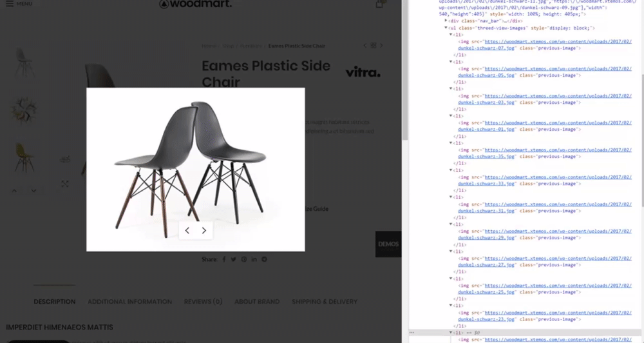The height and width of the screenshot is (343, 644).
Task: Click the Eames Plastic Side Chair title
Action: click(x=266, y=73)
